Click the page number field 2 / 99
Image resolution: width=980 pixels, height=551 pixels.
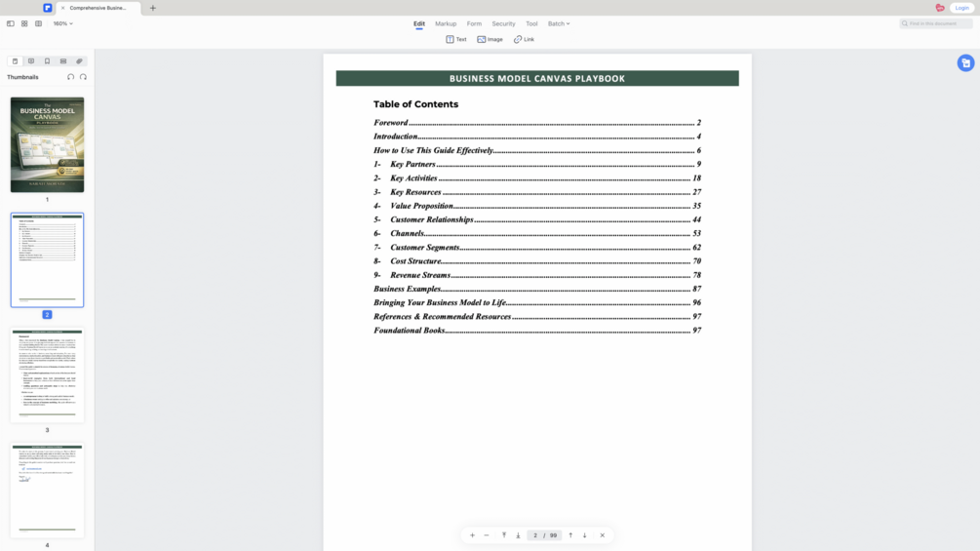coord(544,535)
